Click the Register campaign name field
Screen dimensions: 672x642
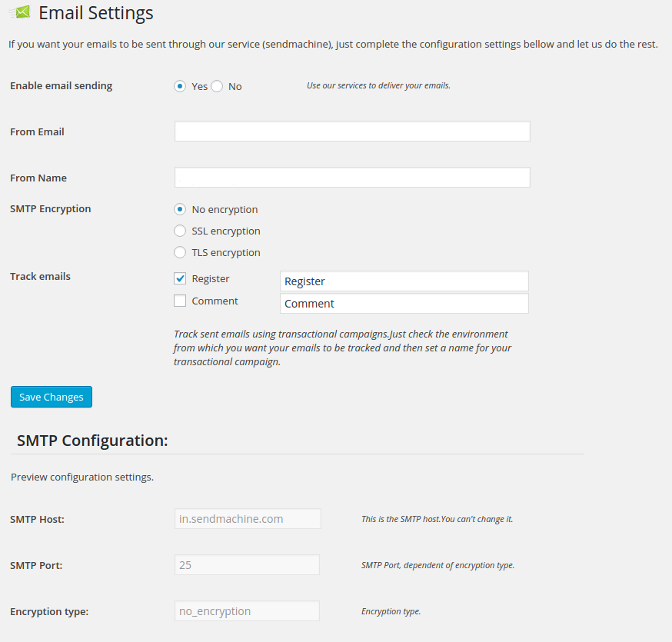click(404, 281)
